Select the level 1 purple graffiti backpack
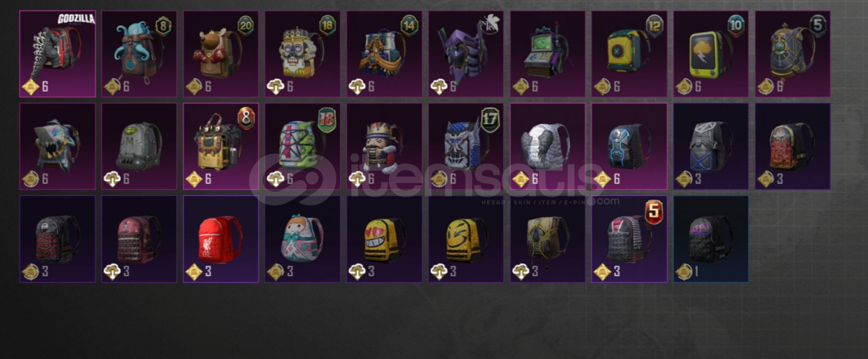The height and width of the screenshot is (359, 868). [x=711, y=239]
